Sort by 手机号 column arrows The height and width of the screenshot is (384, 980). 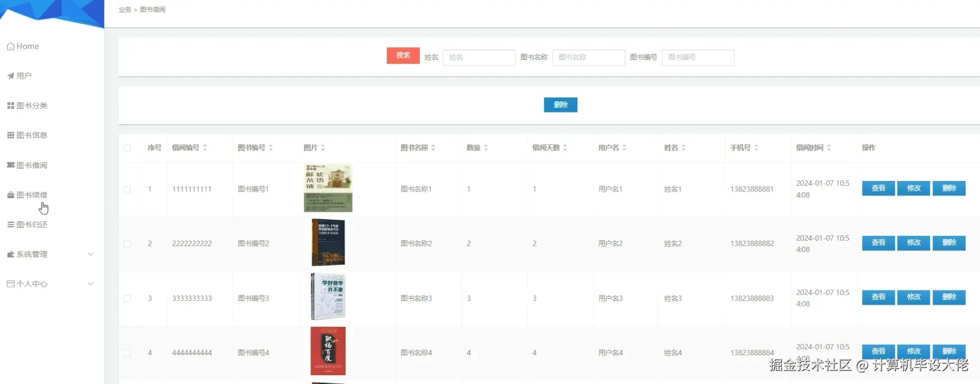(x=756, y=148)
